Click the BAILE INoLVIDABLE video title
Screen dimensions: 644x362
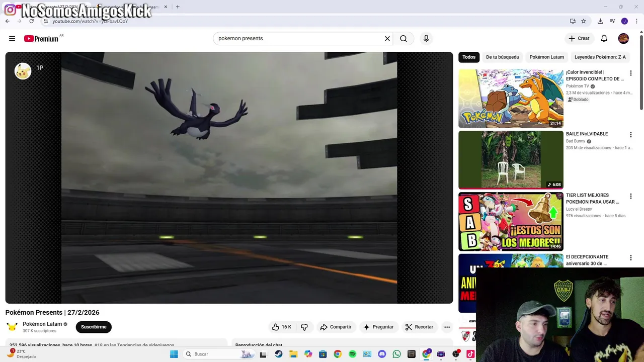tap(587, 134)
